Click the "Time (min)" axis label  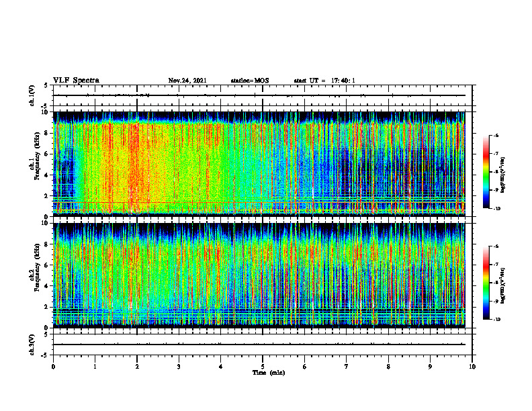tap(269, 373)
